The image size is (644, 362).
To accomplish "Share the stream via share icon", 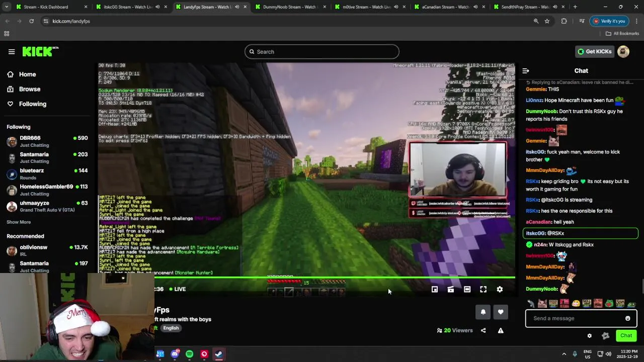I will coord(484,330).
